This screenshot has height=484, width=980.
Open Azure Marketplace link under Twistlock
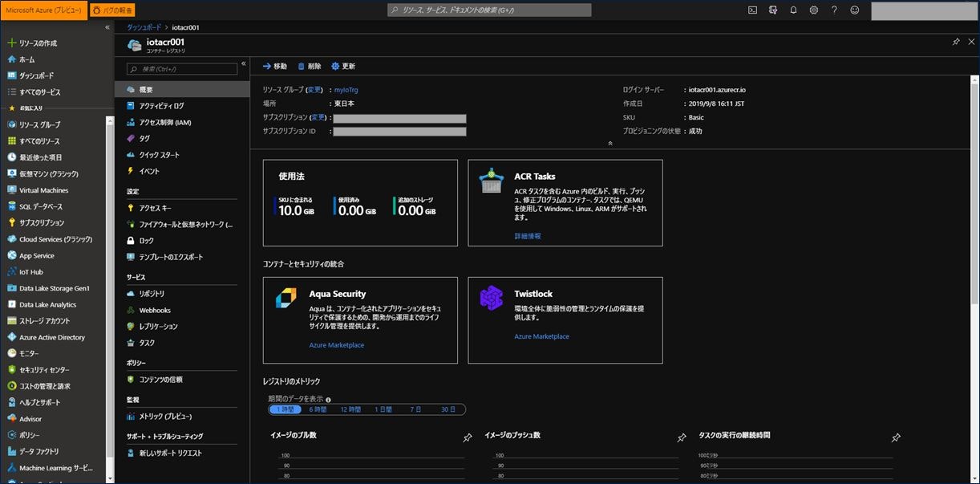pyautogui.click(x=542, y=336)
